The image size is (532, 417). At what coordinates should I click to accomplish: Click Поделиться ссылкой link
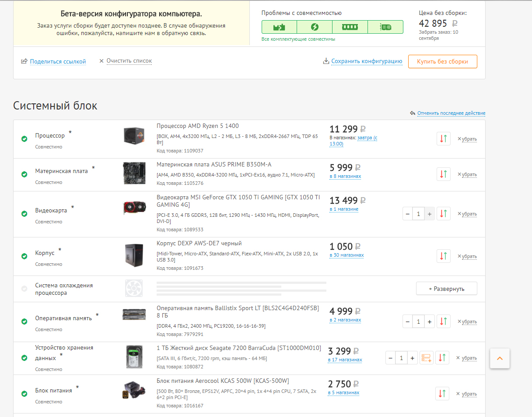coord(58,62)
